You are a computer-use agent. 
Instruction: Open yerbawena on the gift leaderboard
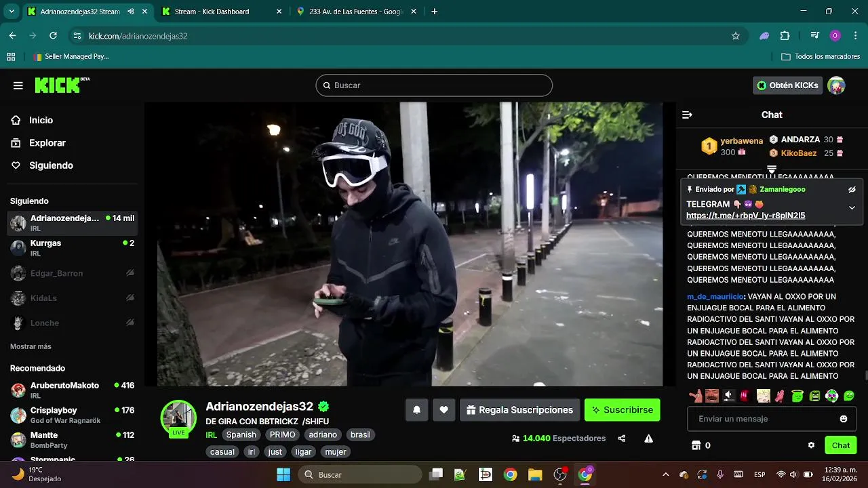click(741, 141)
